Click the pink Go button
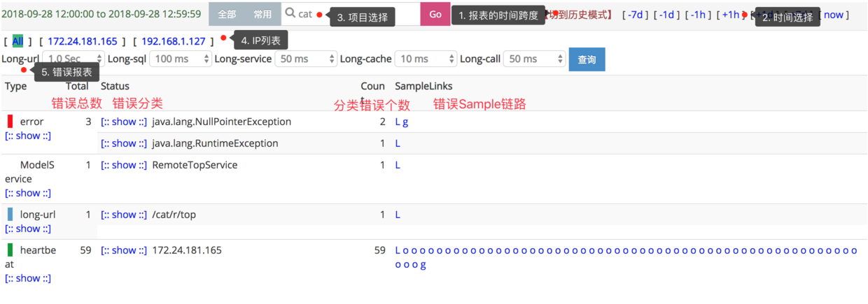Viewport: 868px width, 304px height. click(x=435, y=14)
